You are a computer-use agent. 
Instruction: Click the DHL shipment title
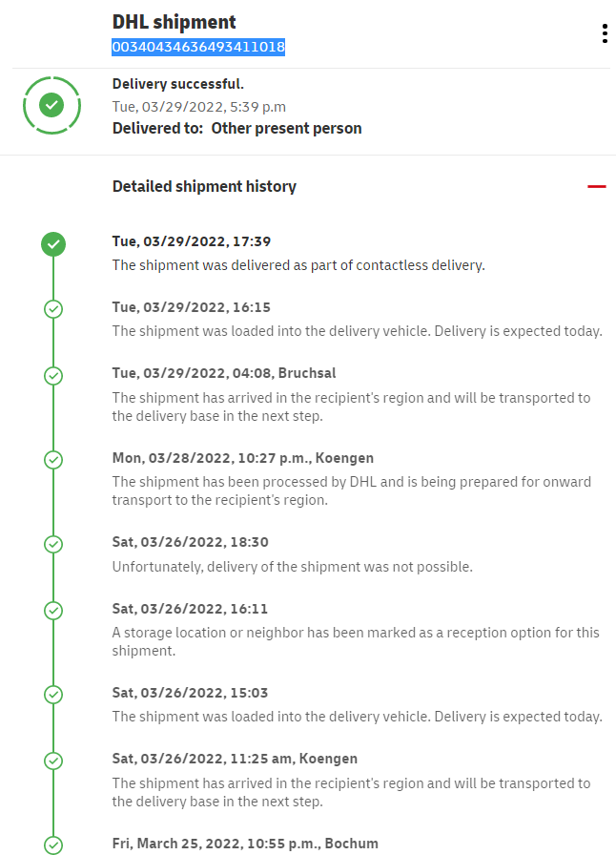pos(175,22)
